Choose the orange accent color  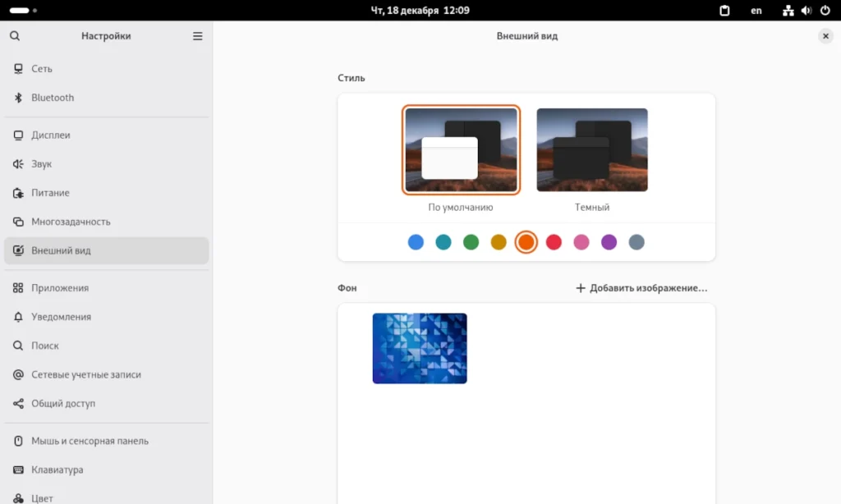526,242
